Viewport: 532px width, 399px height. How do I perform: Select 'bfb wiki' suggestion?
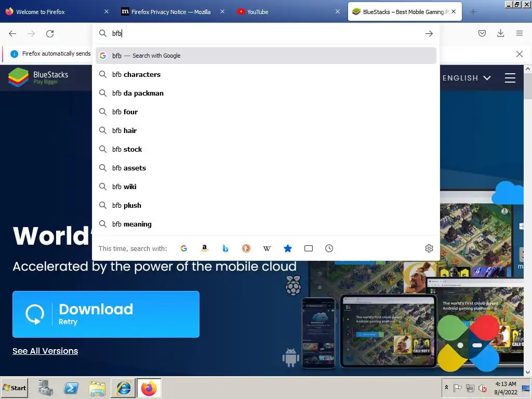tap(265, 187)
